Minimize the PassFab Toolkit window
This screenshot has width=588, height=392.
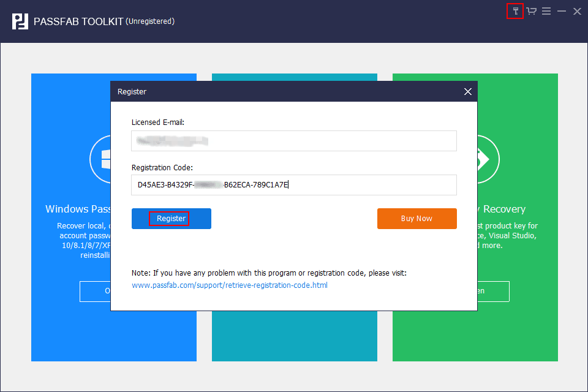click(562, 11)
